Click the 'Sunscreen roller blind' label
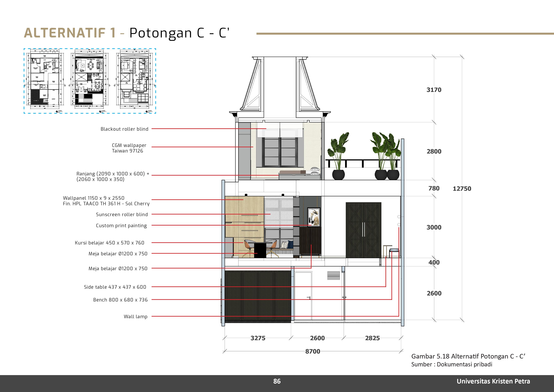 tap(122, 215)
